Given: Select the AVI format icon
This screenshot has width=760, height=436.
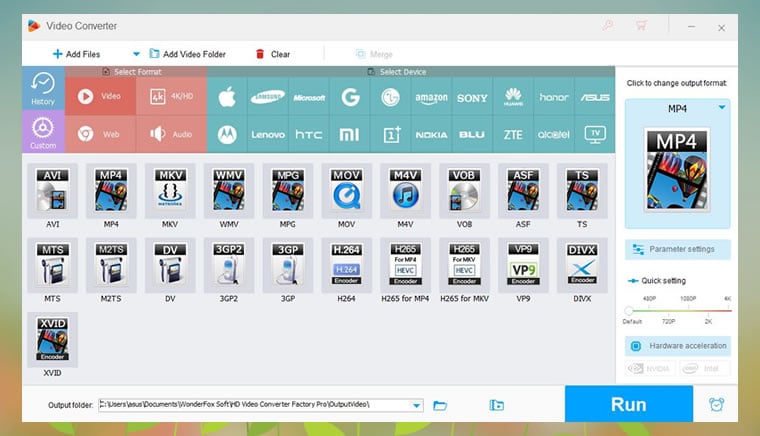Looking at the screenshot, I should click(52, 190).
